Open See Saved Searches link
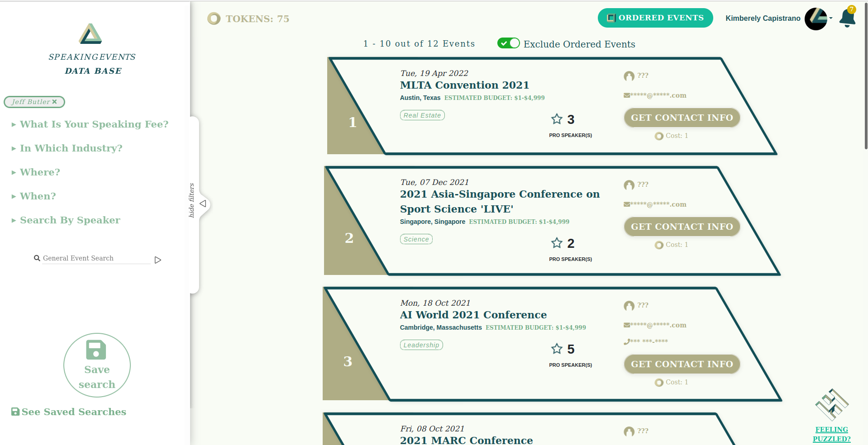 69,412
